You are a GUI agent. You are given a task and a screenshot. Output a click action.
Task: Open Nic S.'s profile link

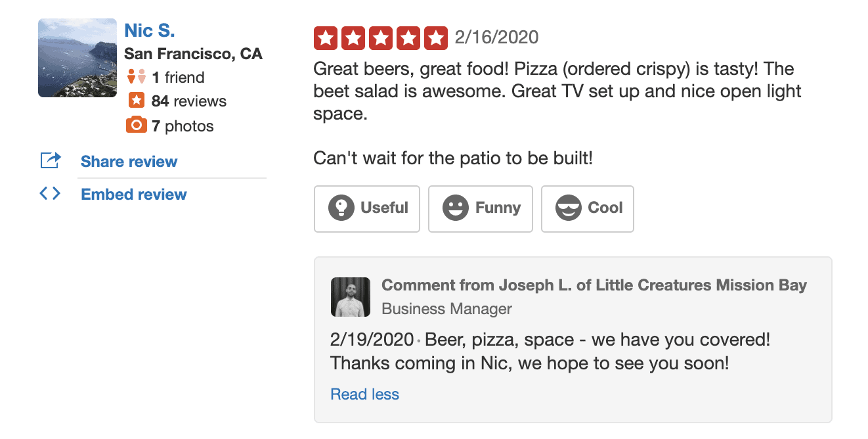[x=150, y=30]
